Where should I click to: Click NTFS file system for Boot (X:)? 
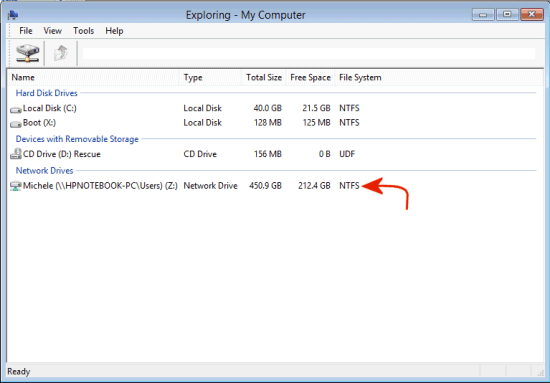click(x=349, y=122)
